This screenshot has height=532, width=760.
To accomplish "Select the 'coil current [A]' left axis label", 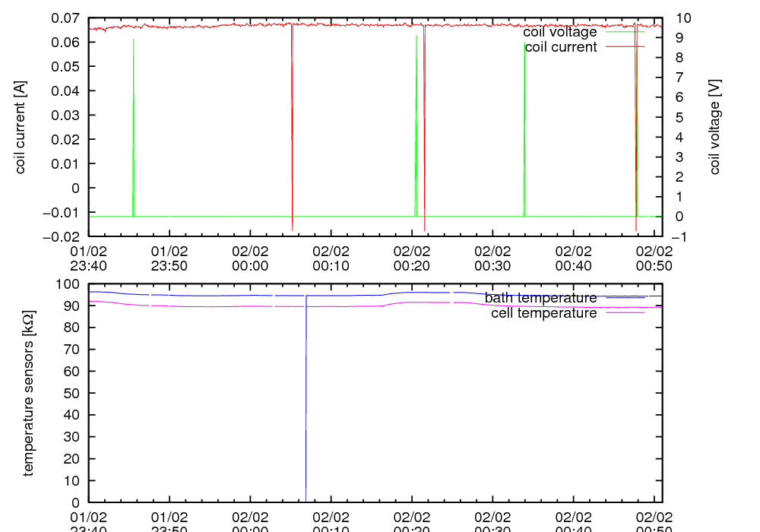I will (21, 126).
